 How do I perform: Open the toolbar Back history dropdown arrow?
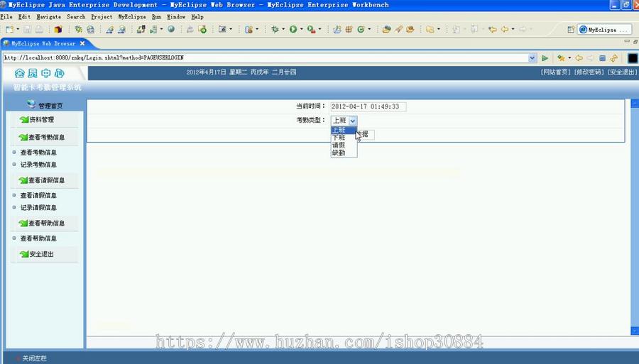pyautogui.click(x=513, y=29)
